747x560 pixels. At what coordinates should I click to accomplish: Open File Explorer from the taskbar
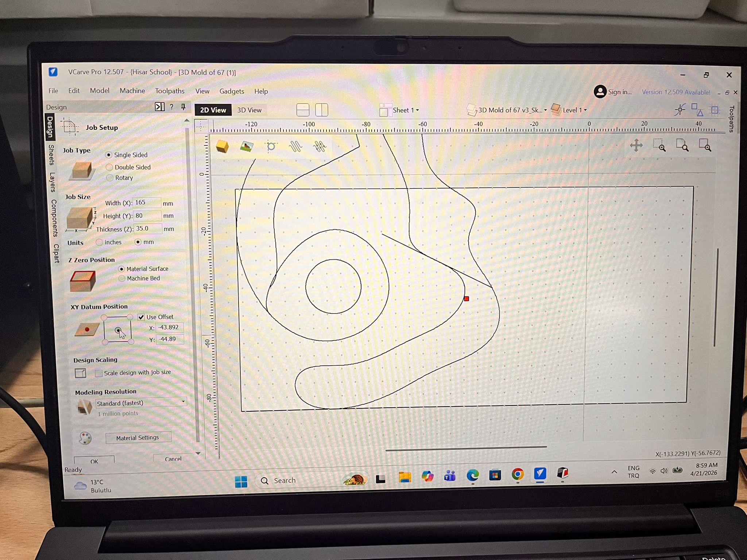pyautogui.click(x=405, y=477)
